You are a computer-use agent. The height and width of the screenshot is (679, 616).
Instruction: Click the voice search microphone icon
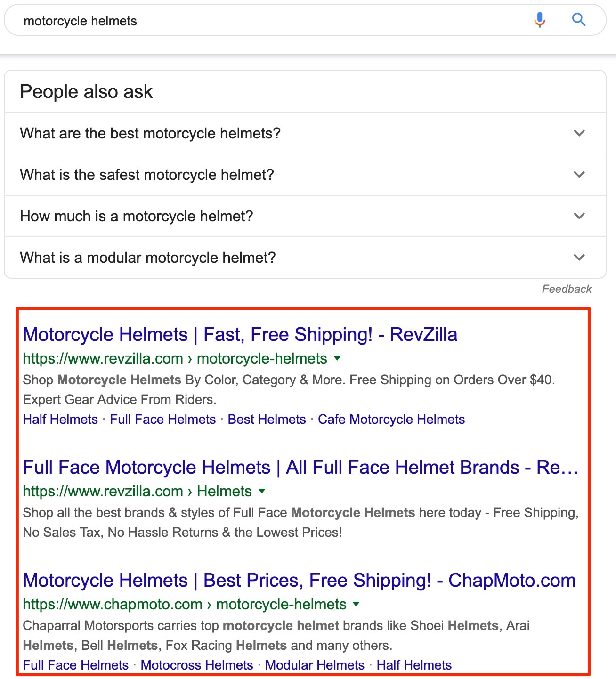(540, 20)
